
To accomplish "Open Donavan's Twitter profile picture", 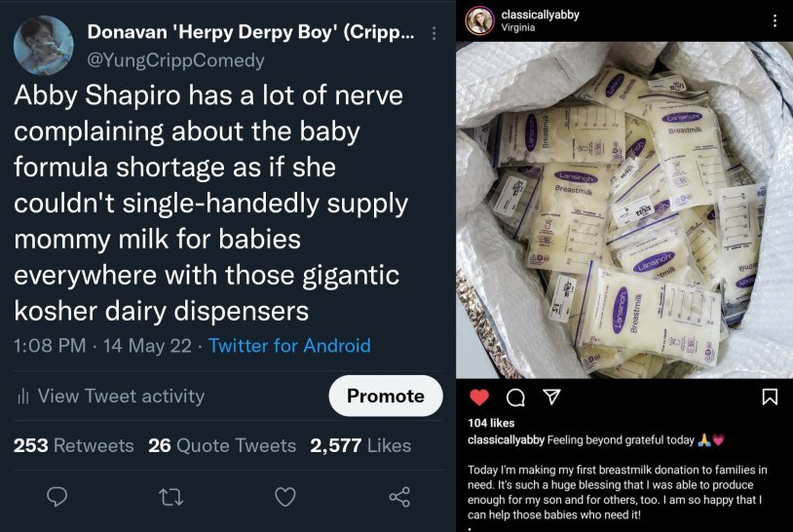I will [42, 45].
